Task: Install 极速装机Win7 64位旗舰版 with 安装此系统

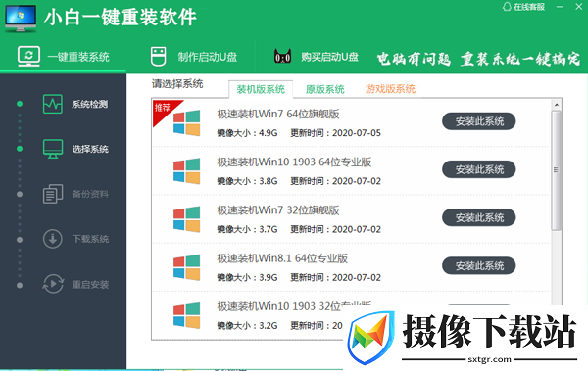Action: 479,121
